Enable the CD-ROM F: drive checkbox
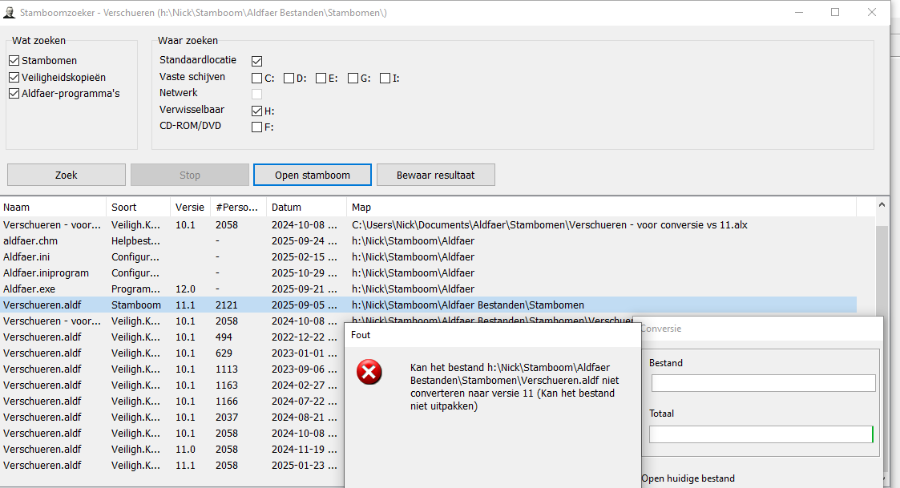Image resolution: width=900 pixels, height=488 pixels. point(257,127)
